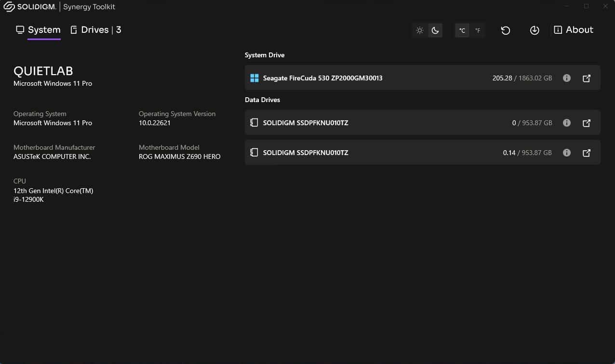The width and height of the screenshot is (615, 364).
Task: Click the refresh circular arrow icon
Action: click(x=505, y=30)
